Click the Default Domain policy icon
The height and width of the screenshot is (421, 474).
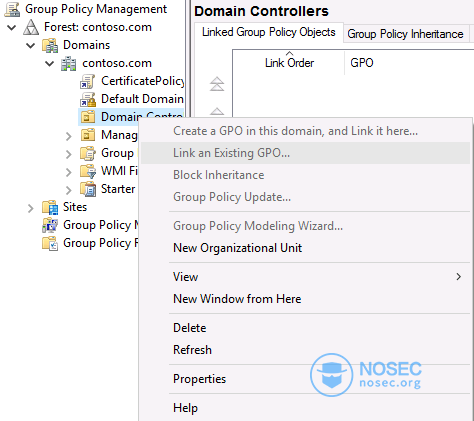coord(88,99)
